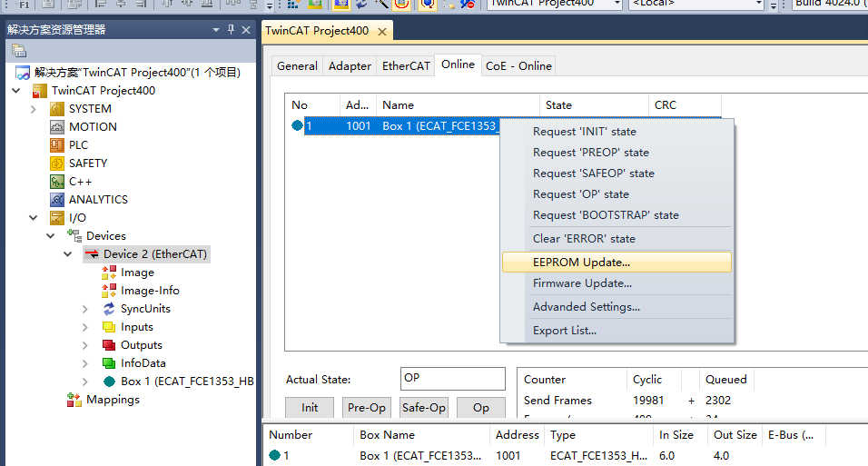Click the Image node icon
Screen dimensions: 868x466
pyautogui.click(x=109, y=273)
